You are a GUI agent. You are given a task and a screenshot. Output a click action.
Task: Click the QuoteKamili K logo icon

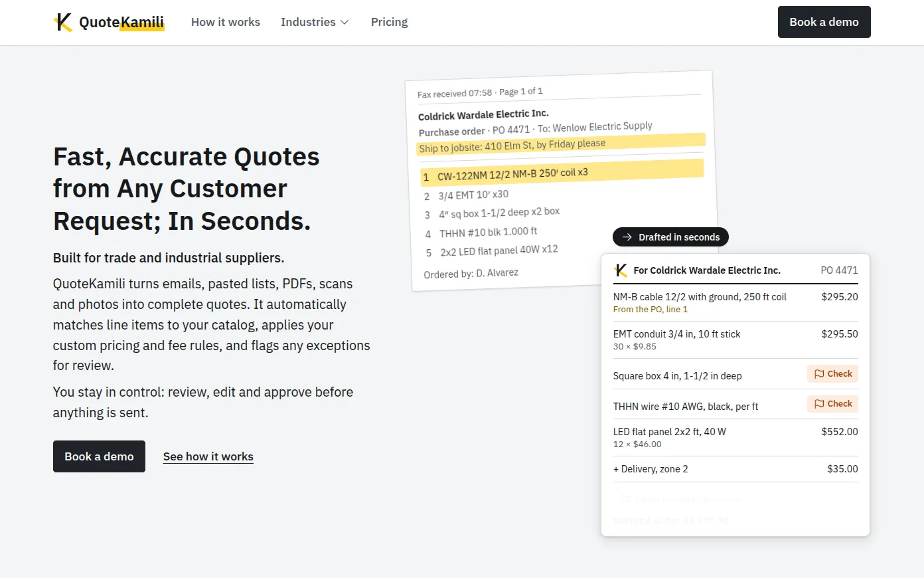coord(63,22)
